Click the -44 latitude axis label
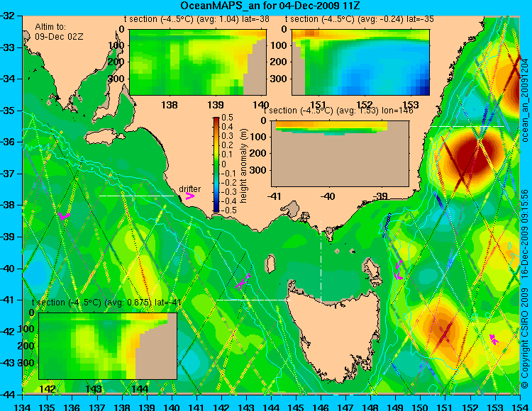The image size is (532, 411). 7,395
